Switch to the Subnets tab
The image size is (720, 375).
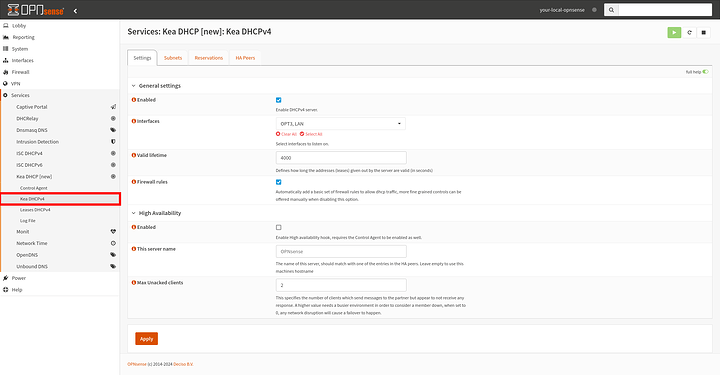(x=173, y=58)
